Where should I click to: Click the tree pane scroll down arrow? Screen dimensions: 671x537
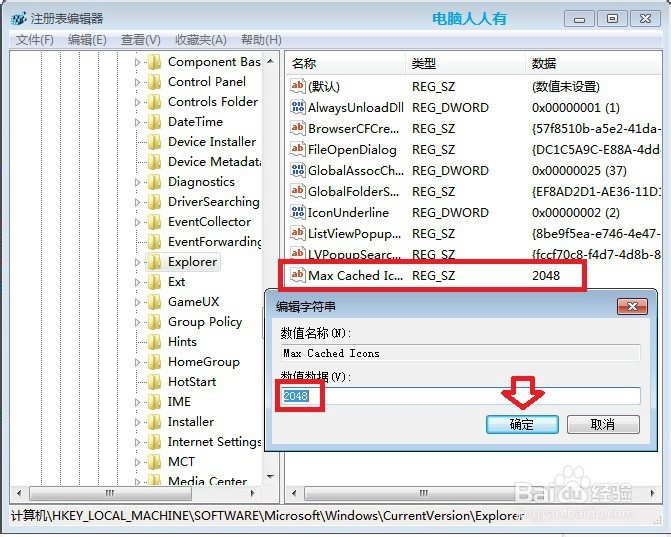click(x=270, y=477)
